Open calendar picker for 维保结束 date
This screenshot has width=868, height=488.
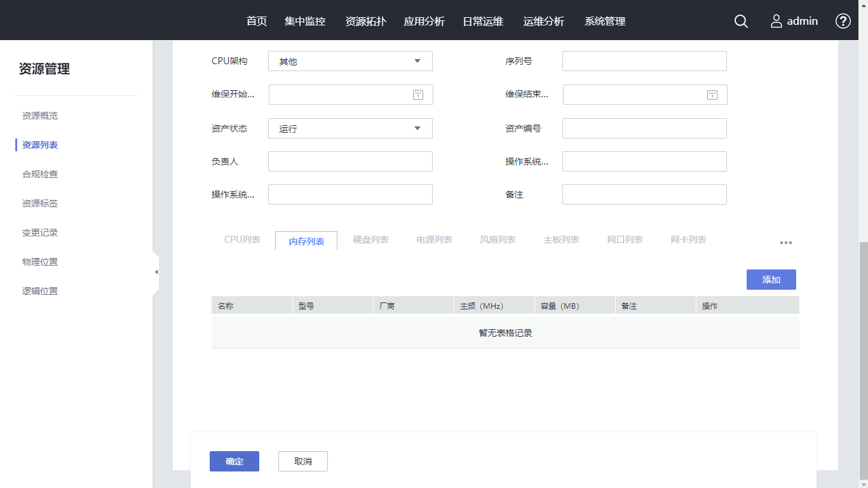712,95
